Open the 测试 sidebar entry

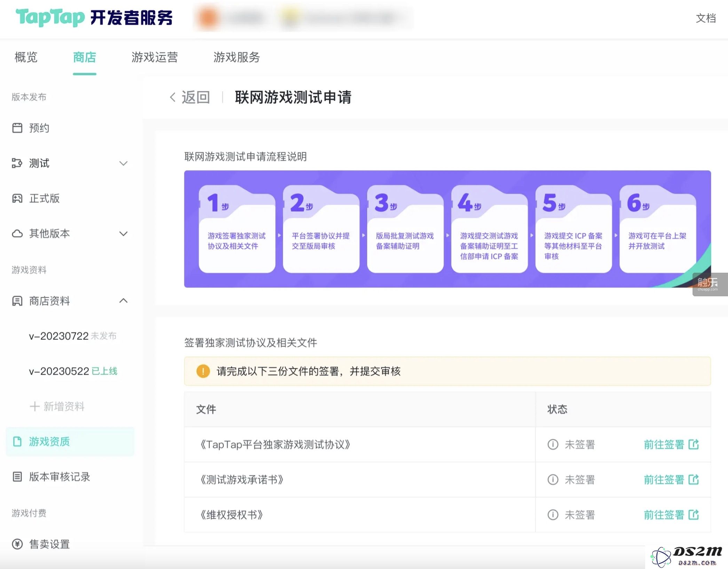point(39,163)
